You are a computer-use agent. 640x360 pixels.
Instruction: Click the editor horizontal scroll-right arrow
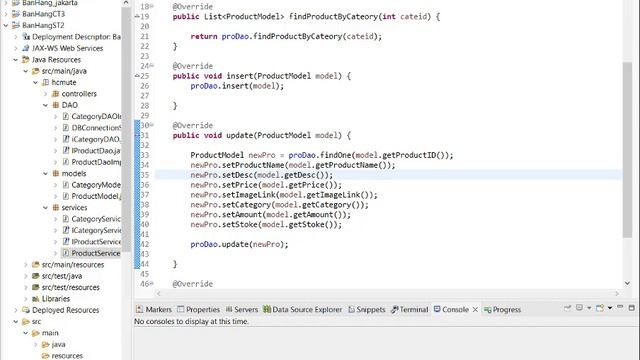617,293
